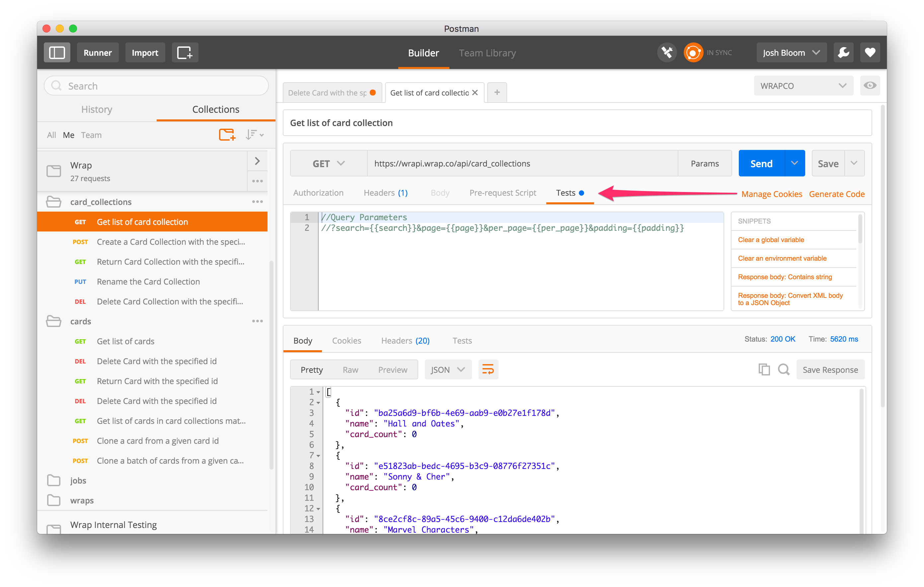The width and height of the screenshot is (924, 587).
Task: Open the sort collections icon
Action: (255, 135)
